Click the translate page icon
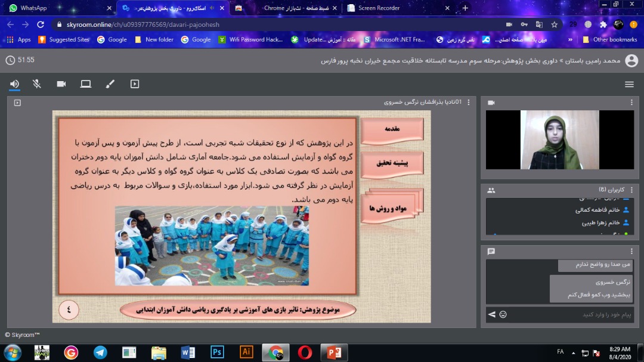644x362 pixels. tap(539, 24)
